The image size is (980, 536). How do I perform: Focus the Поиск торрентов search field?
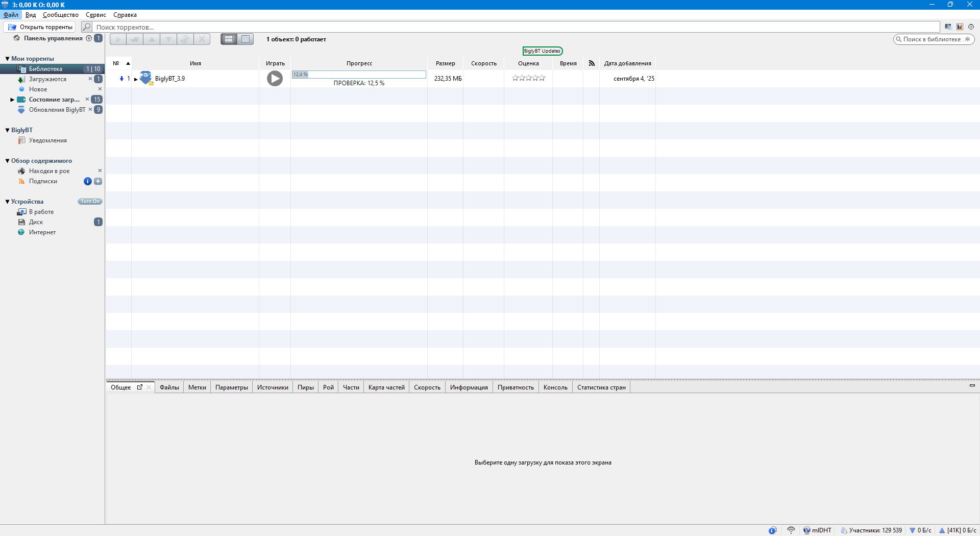[x=516, y=27]
